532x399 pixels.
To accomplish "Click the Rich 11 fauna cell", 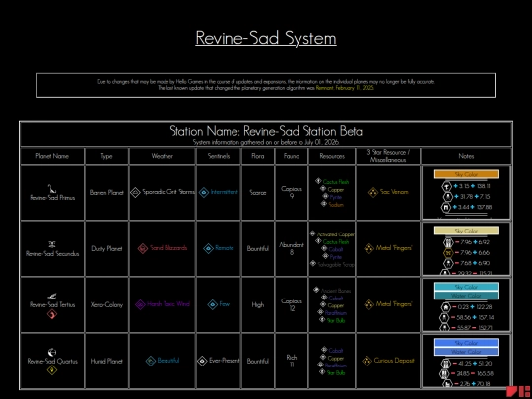I will click(x=292, y=361).
